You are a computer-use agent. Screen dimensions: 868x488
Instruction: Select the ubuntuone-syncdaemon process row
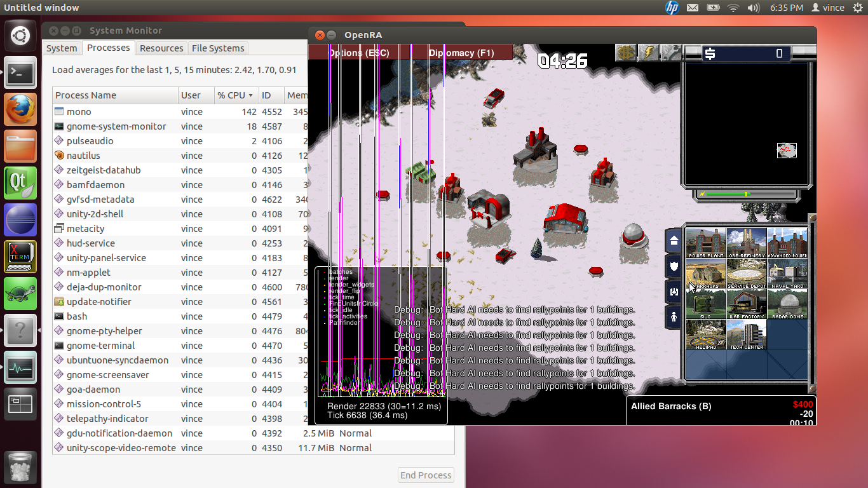[180, 360]
